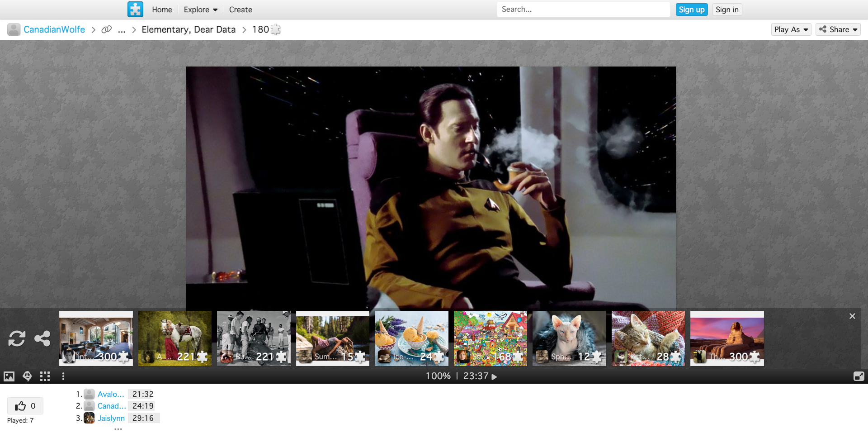868x438 pixels.
Task: Open the Ice-cream 24-piece puzzle
Action: point(411,338)
